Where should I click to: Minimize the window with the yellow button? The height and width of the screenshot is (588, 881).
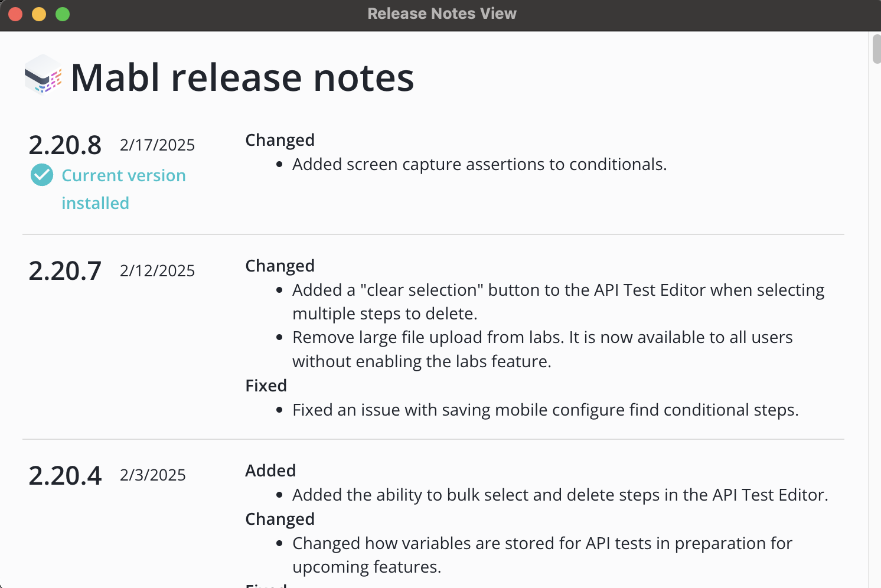(39, 14)
